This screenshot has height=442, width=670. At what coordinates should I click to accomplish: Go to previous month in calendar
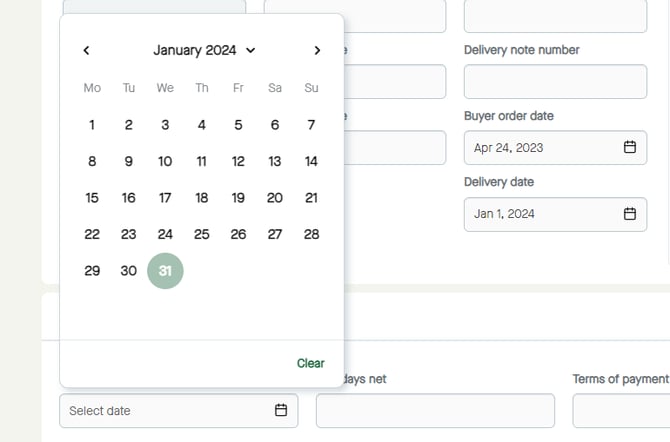[x=87, y=50]
